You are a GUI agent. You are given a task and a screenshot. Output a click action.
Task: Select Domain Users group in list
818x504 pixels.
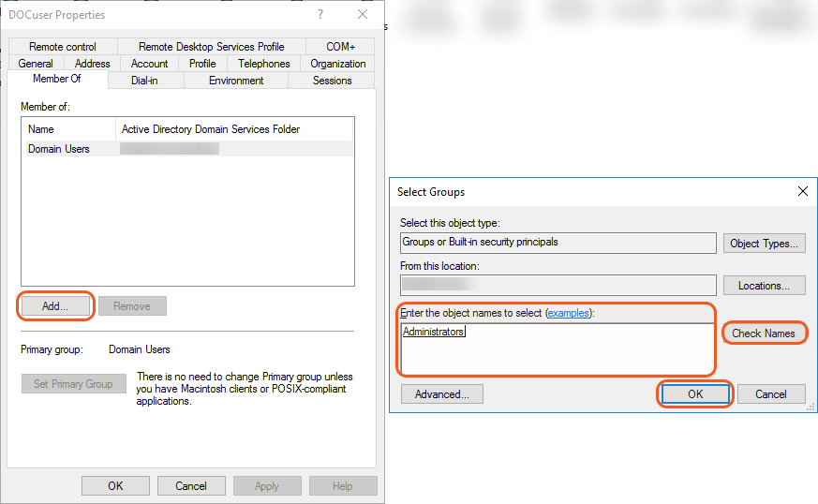click(x=59, y=149)
